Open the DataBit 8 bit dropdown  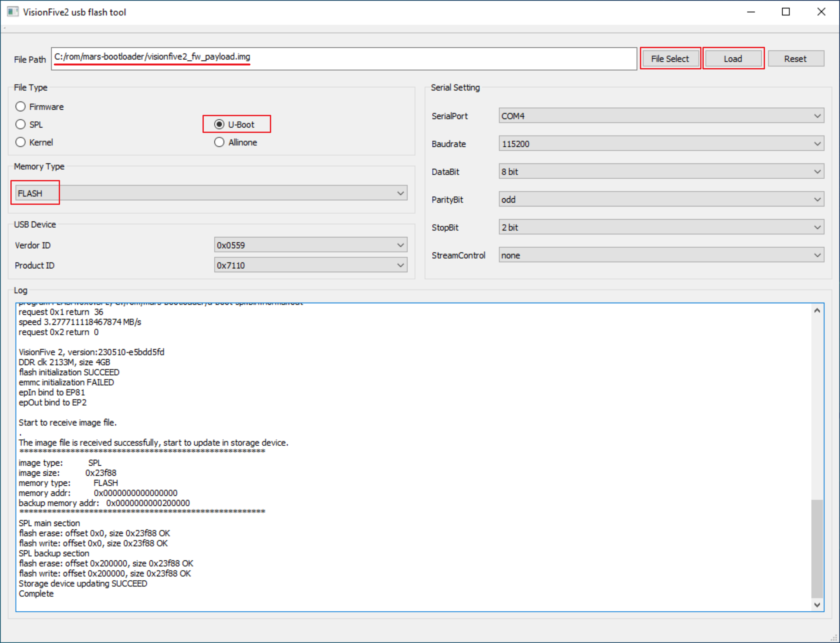click(x=661, y=172)
